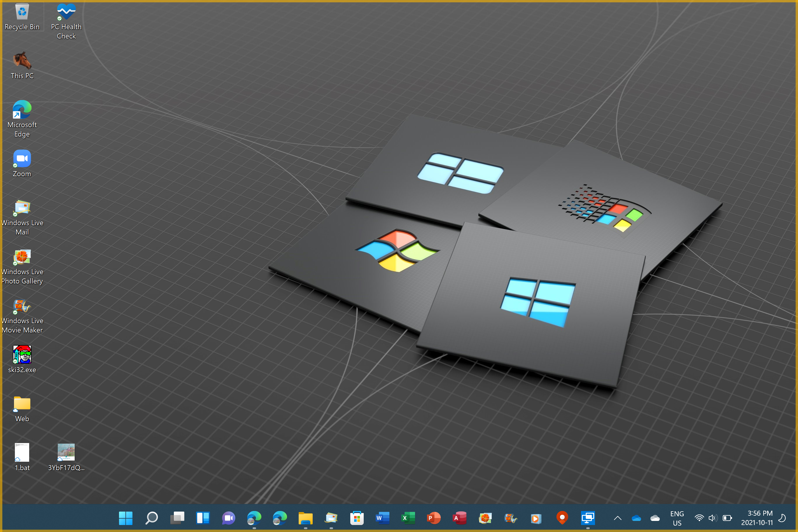
Task: Open the Focus assist moon icon
Action: [x=782, y=518]
